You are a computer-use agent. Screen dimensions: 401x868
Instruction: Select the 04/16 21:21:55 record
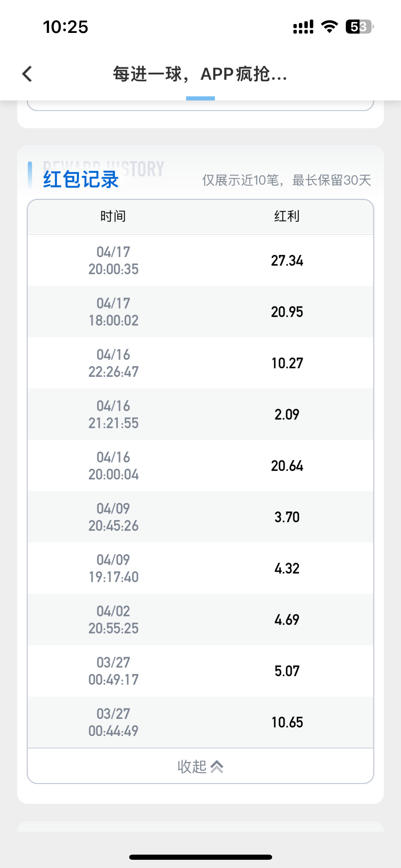[x=113, y=414]
